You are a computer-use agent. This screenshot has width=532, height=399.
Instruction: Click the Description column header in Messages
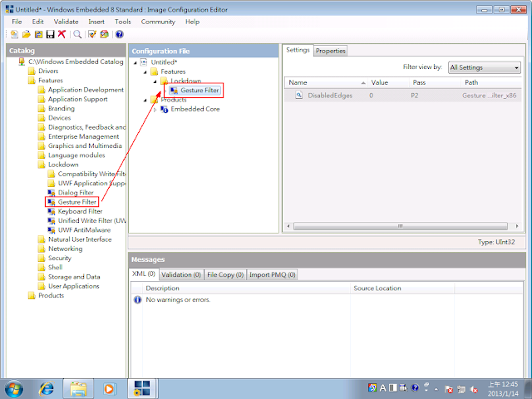pos(246,288)
